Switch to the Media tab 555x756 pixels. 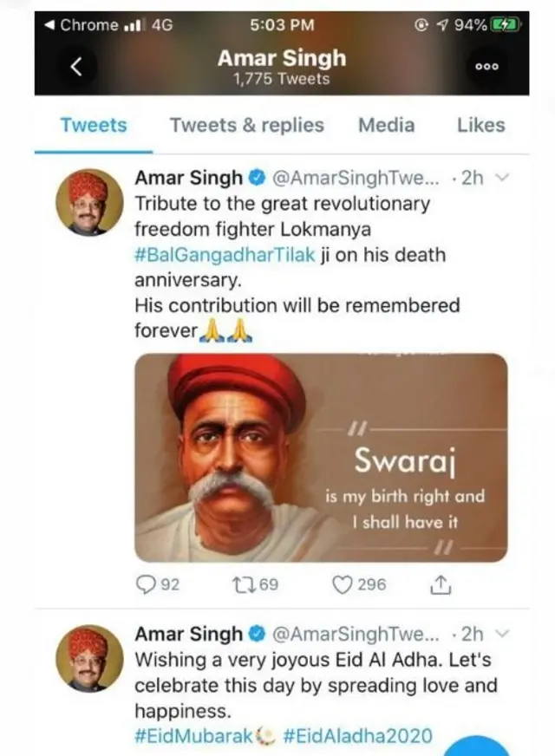pyautogui.click(x=386, y=125)
